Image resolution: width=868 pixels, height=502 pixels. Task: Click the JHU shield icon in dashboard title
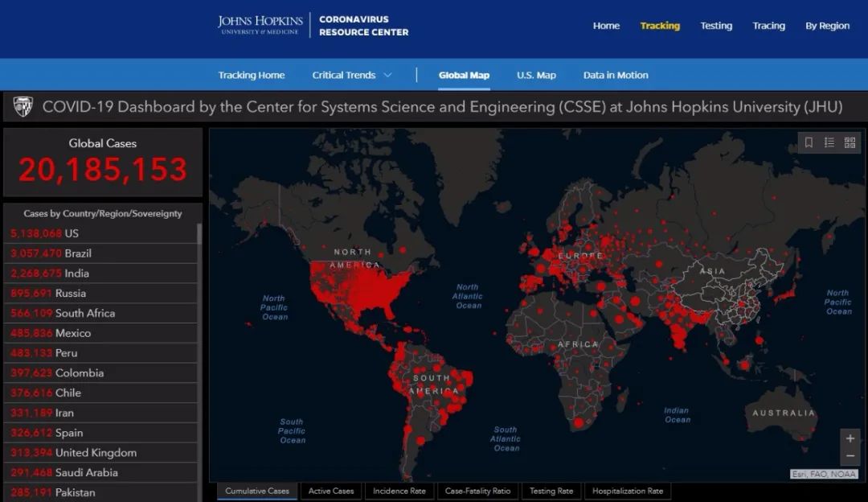pyautogui.click(x=23, y=106)
